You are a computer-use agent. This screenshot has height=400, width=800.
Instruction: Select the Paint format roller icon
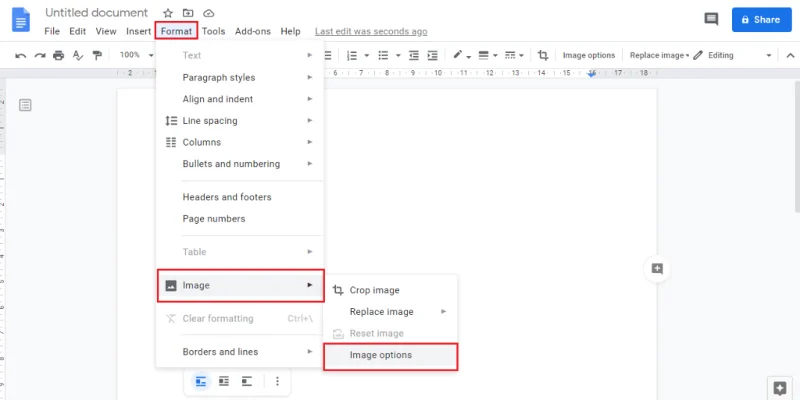pyautogui.click(x=97, y=56)
